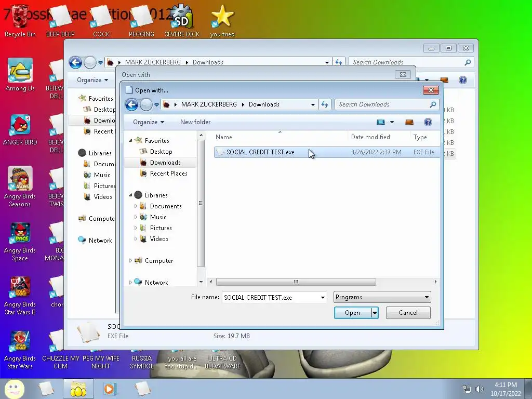Viewport: 532px width, 399px height.
Task: Select Videos library in dialog tree
Action: tap(159, 239)
